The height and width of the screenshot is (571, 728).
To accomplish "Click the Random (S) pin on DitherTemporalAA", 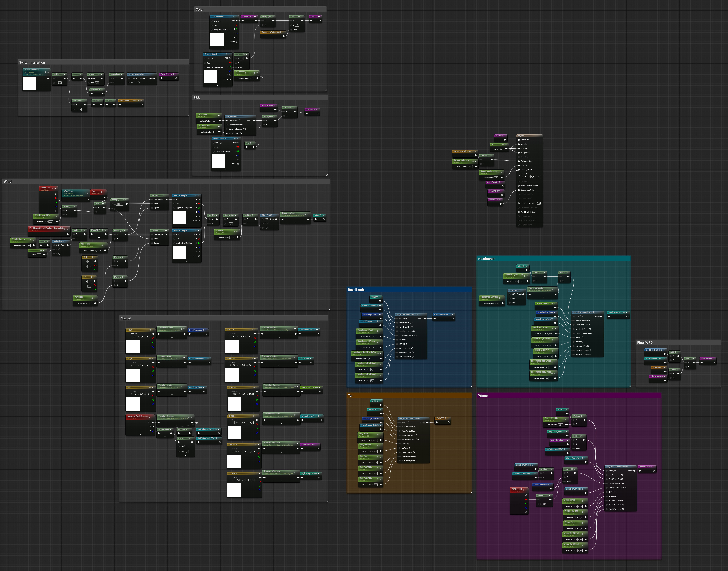I will pyautogui.click(x=129, y=82).
